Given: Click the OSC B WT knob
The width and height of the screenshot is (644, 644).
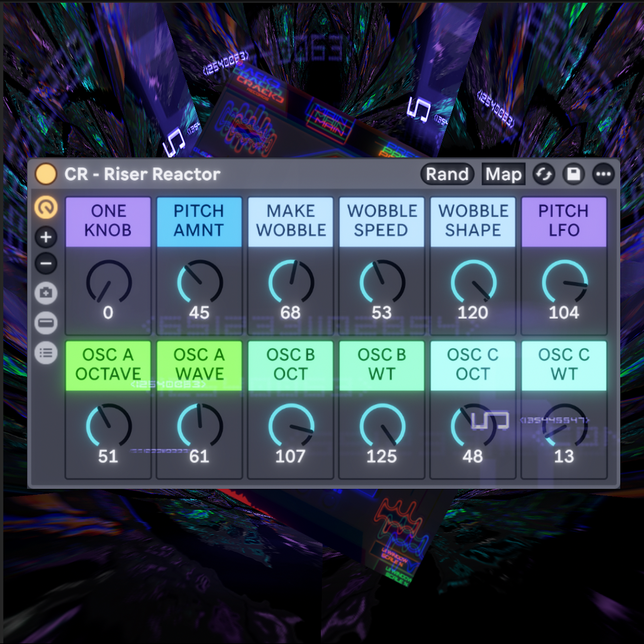Looking at the screenshot, I should coord(382,426).
